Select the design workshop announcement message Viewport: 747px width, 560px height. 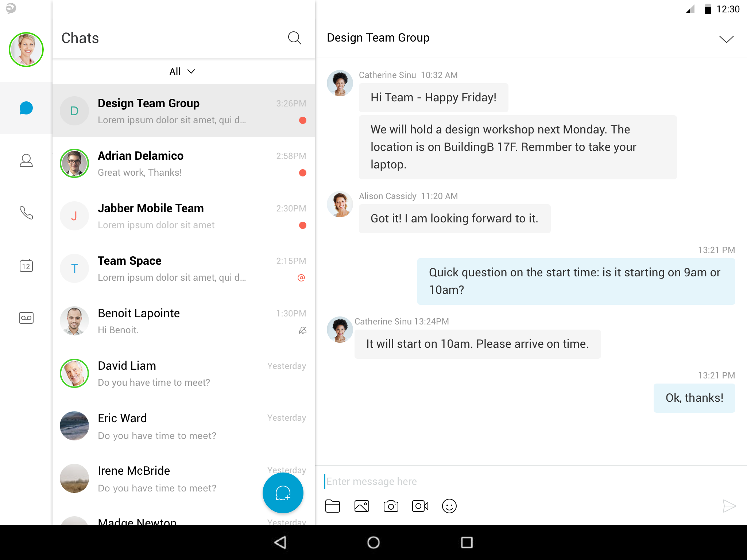(x=518, y=147)
